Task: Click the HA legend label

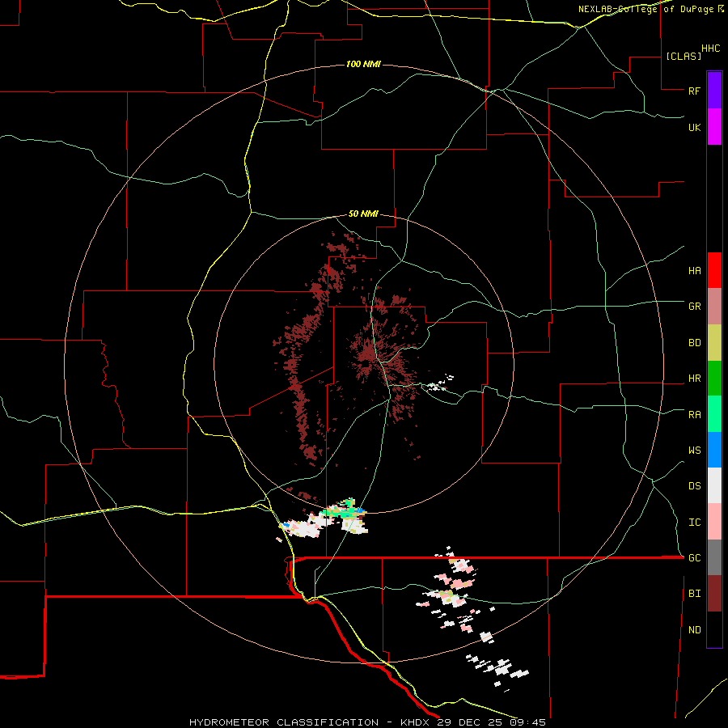Action: [x=694, y=271]
